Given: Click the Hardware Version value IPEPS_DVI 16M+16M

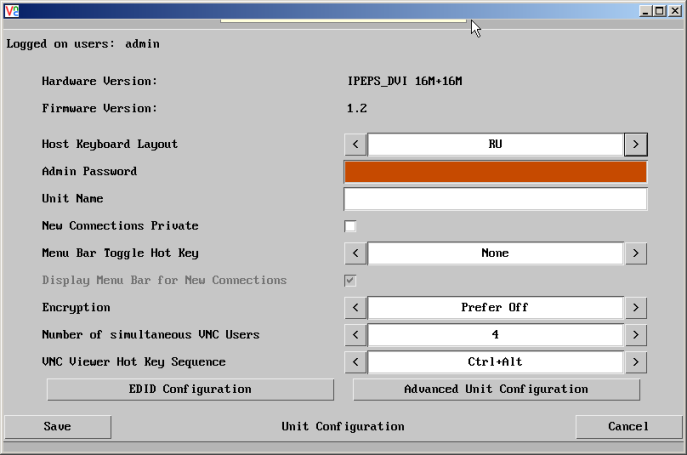Looking at the screenshot, I should tap(405, 81).
